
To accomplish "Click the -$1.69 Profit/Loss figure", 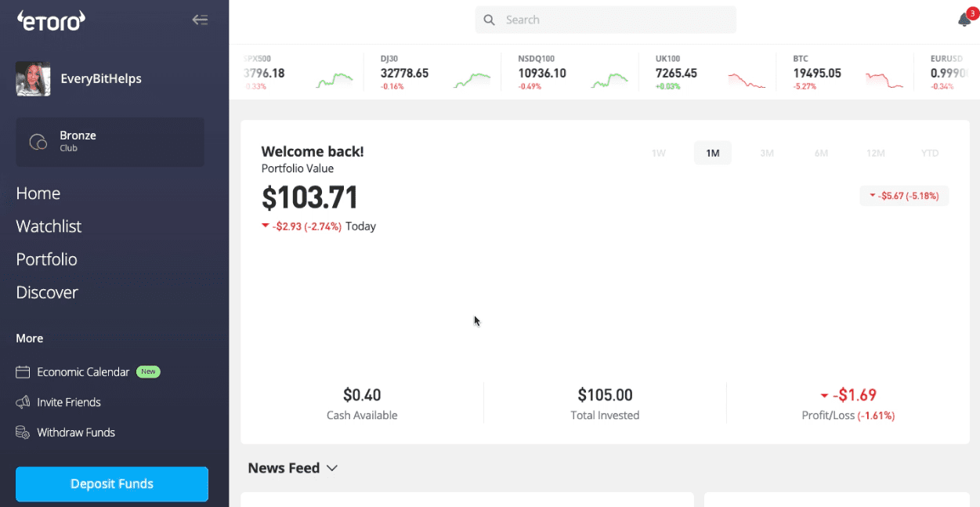I will [848, 395].
